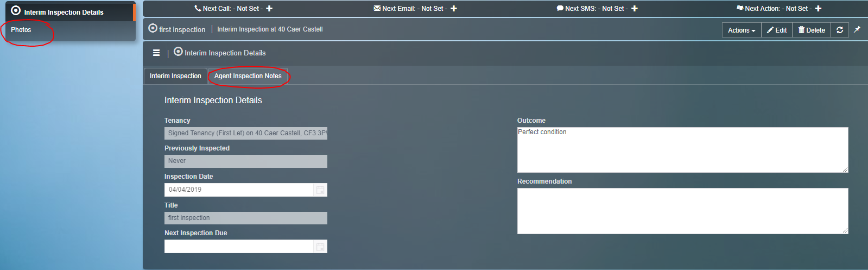Select the Interim Inspection tab

click(175, 76)
